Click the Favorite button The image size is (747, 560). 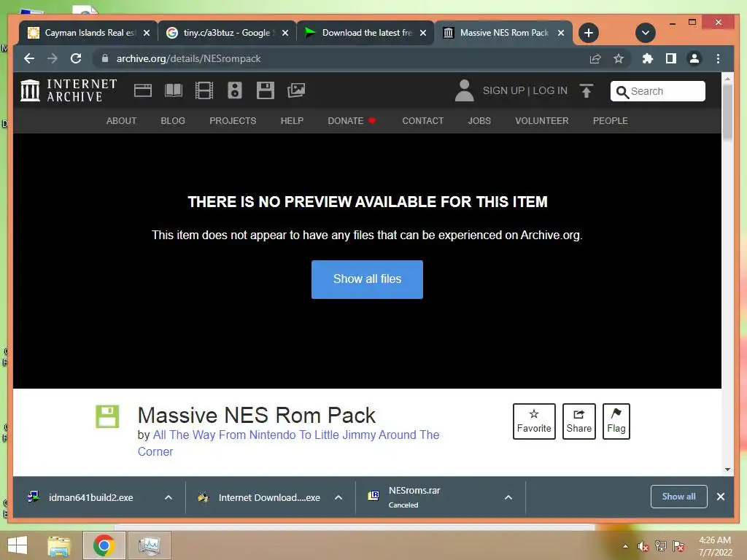pos(534,421)
